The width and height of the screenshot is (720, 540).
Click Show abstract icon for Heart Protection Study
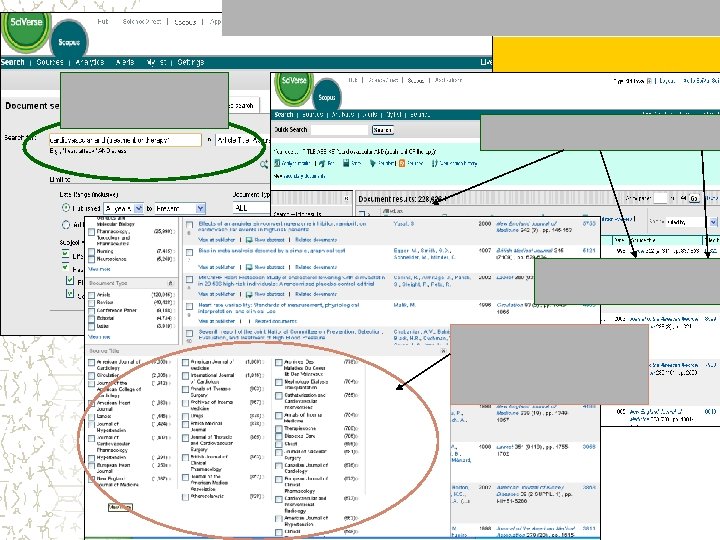tap(249, 294)
